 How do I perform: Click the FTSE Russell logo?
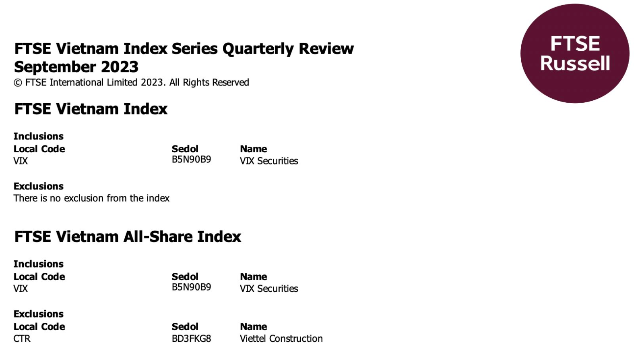pos(575,53)
